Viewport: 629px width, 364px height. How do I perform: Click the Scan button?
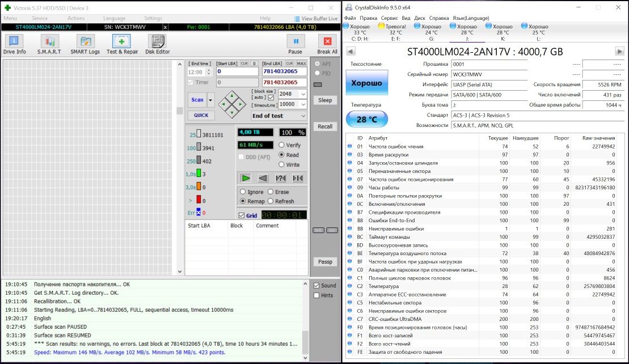(x=197, y=100)
